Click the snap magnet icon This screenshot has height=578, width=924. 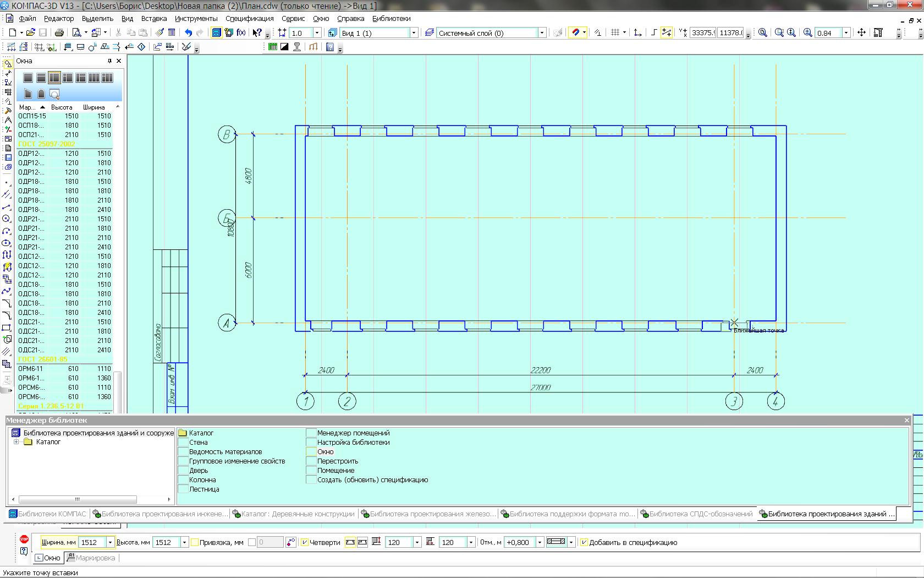[575, 32]
